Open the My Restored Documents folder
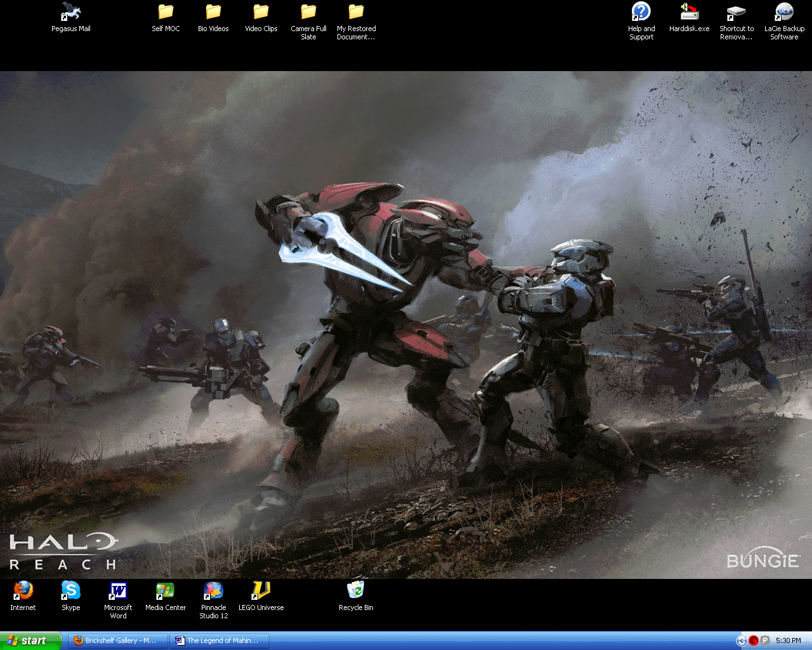The image size is (812, 650). [x=356, y=13]
